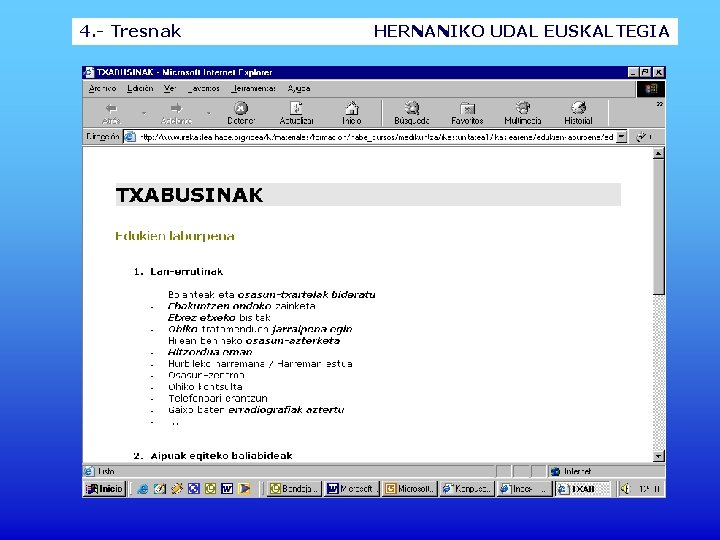Screen dimensions: 720x540
Task: Click the vertical scrollbar thumb
Action: point(658,226)
